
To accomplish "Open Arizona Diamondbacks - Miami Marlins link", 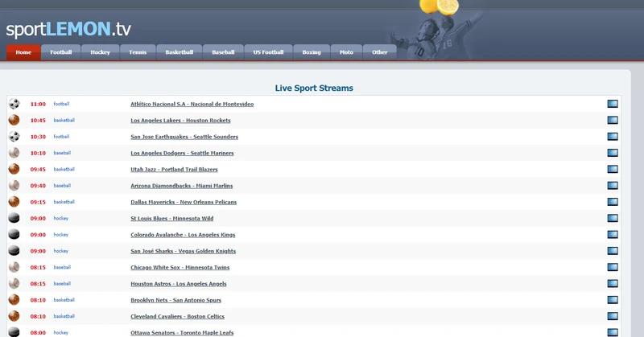I will [x=182, y=186].
